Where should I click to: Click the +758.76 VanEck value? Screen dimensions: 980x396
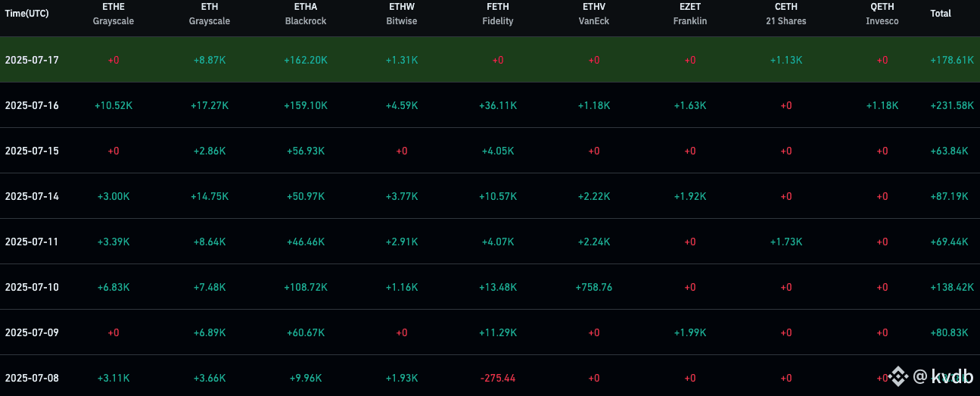(594, 287)
